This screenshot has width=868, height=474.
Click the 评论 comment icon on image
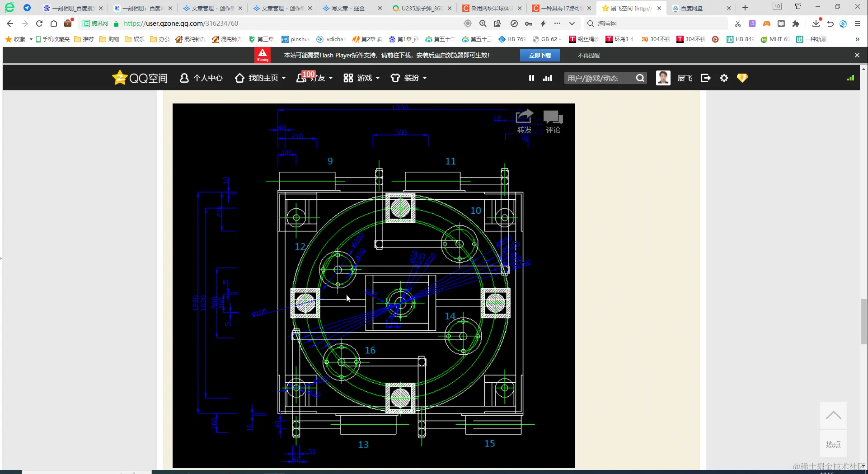pos(553,122)
